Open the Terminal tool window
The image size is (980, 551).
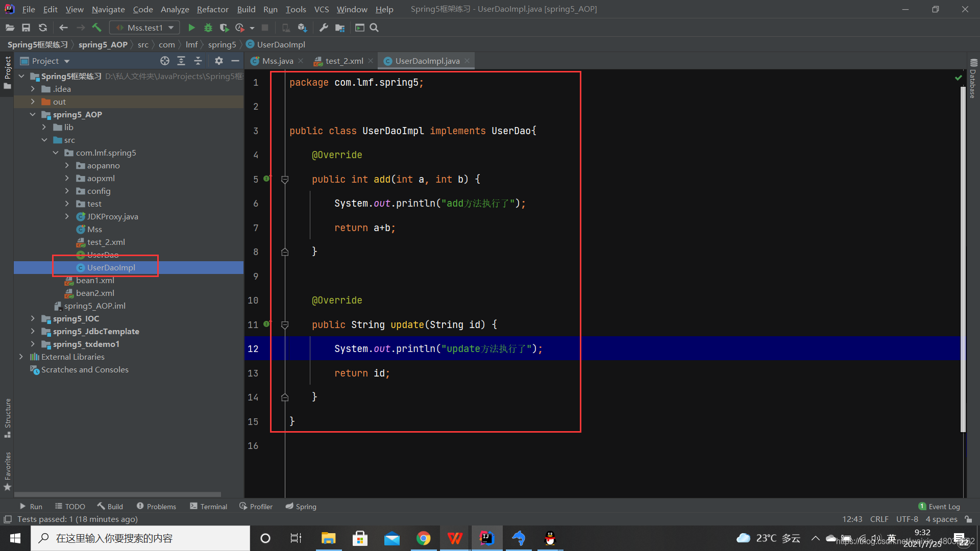coord(208,507)
